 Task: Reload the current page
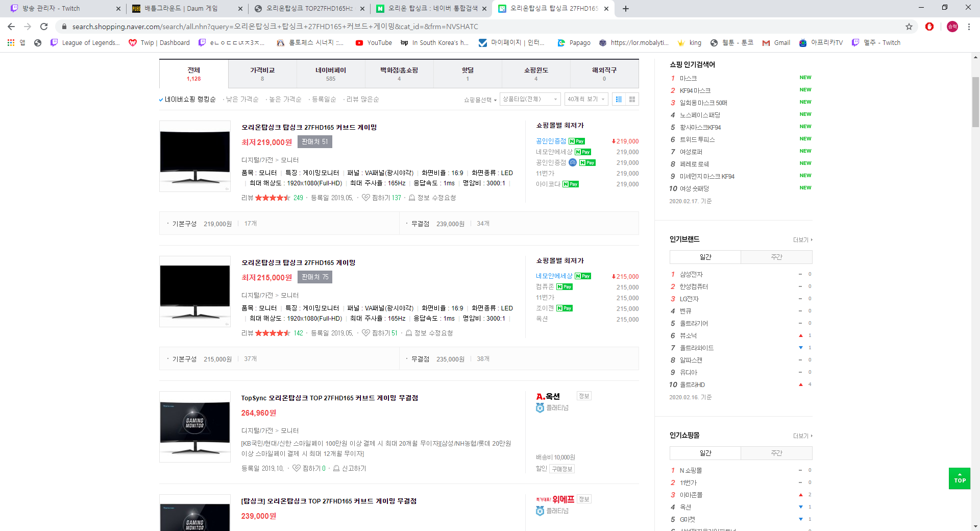point(44,27)
